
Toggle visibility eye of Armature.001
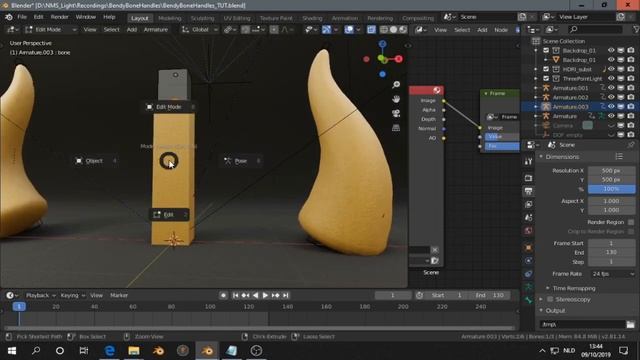point(611,88)
